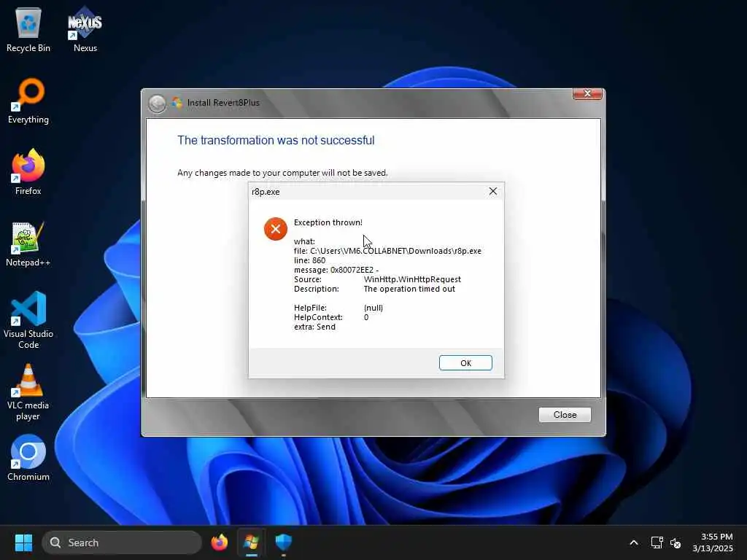Select the VLC media player shortcut
Image resolution: width=747 pixels, height=560 pixels.
pyautogui.click(x=28, y=392)
